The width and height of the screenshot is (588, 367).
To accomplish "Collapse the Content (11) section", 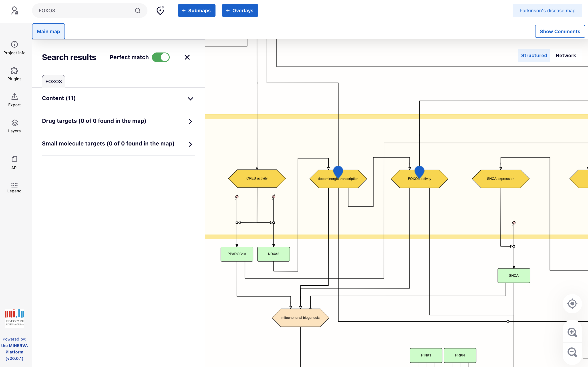I will (x=190, y=99).
